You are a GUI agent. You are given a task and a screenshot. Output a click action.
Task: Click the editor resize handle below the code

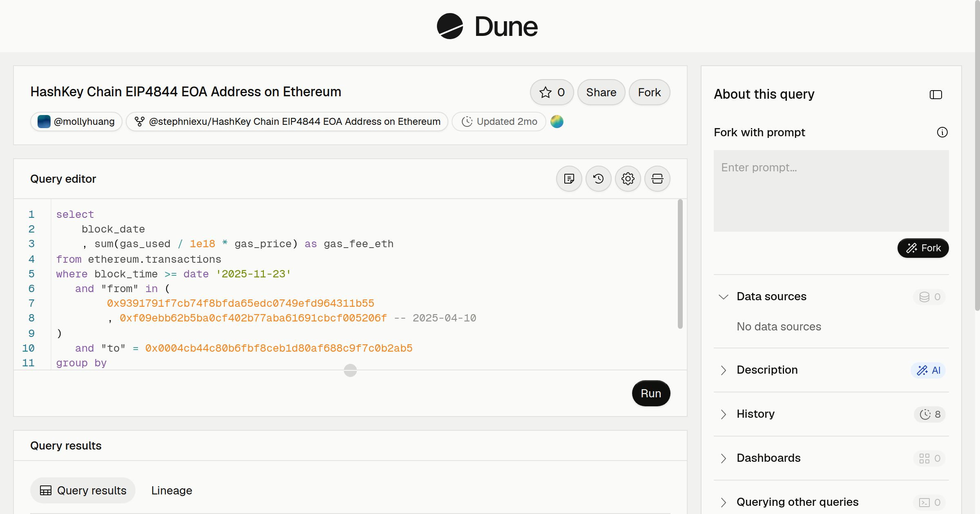point(350,370)
